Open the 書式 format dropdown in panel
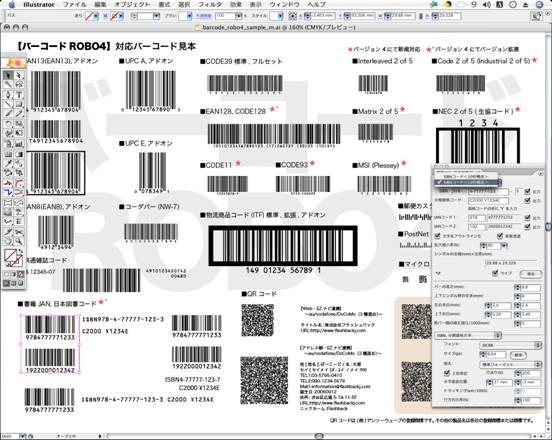 point(510,364)
